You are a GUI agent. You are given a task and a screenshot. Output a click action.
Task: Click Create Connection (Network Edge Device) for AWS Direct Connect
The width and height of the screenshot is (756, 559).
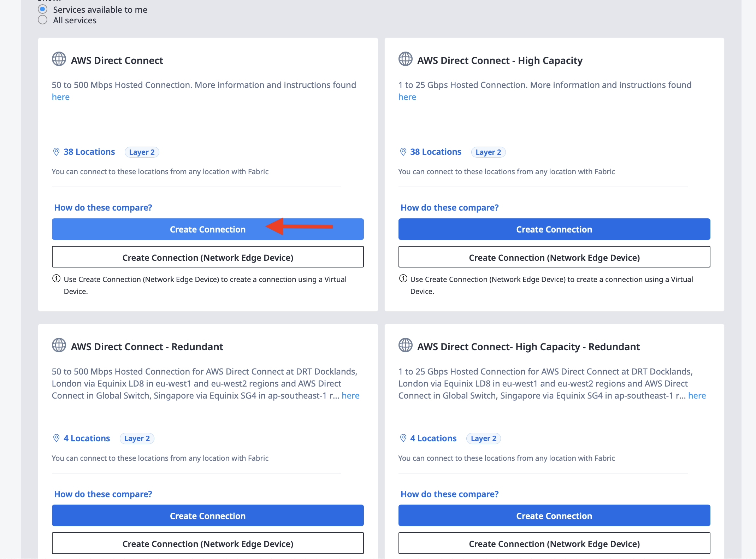point(208,257)
